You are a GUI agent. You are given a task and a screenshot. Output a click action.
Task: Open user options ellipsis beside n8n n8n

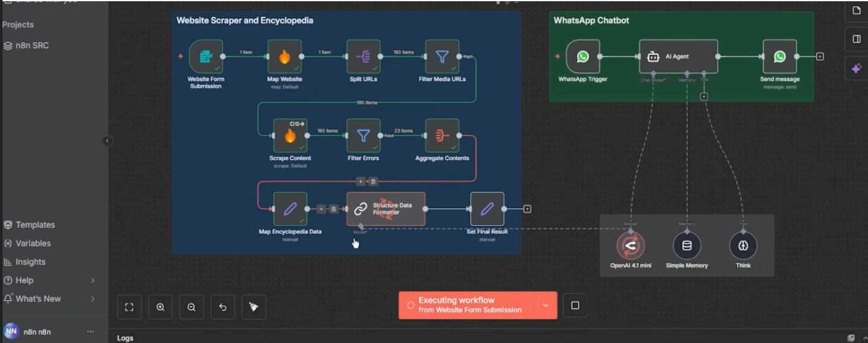click(90, 332)
